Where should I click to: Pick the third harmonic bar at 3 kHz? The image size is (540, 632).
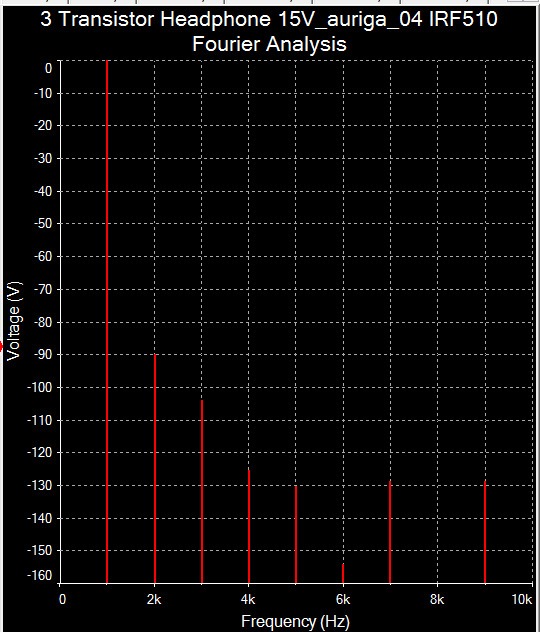click(x=202, y=491)
